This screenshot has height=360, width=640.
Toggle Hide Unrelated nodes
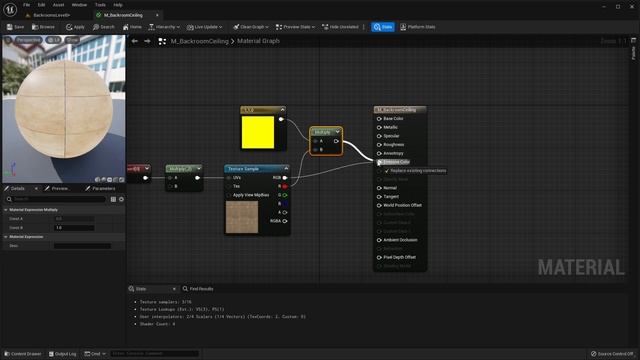[340, 27]
